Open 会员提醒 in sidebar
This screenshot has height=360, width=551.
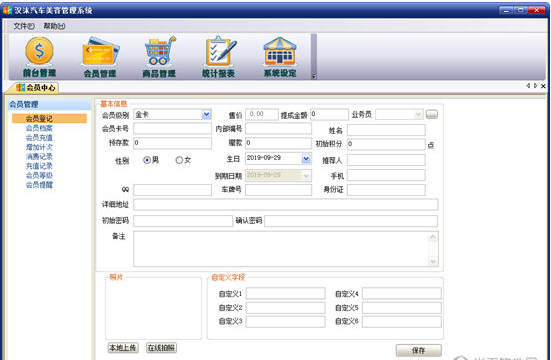pyautogui.click(x=39, y=185)
